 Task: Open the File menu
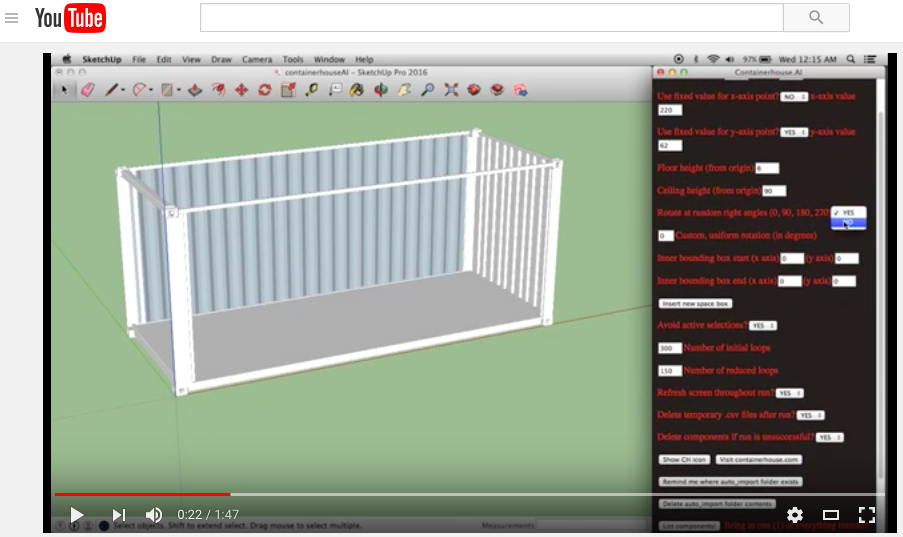click(139, 59)
